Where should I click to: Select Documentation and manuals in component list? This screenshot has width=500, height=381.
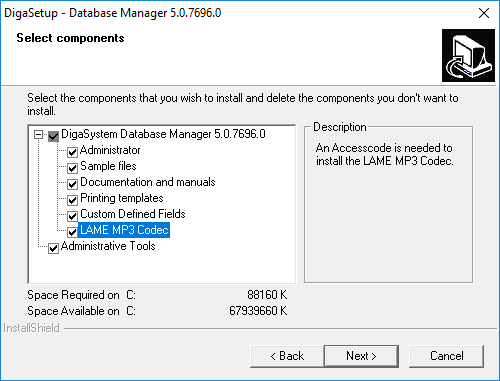point(148,182)
